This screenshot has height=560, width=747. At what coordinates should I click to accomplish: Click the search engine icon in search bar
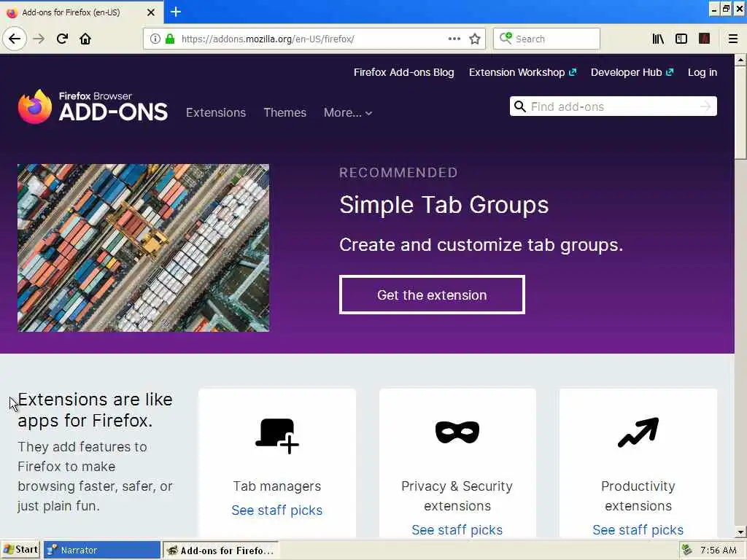click(x=506, y=38)
